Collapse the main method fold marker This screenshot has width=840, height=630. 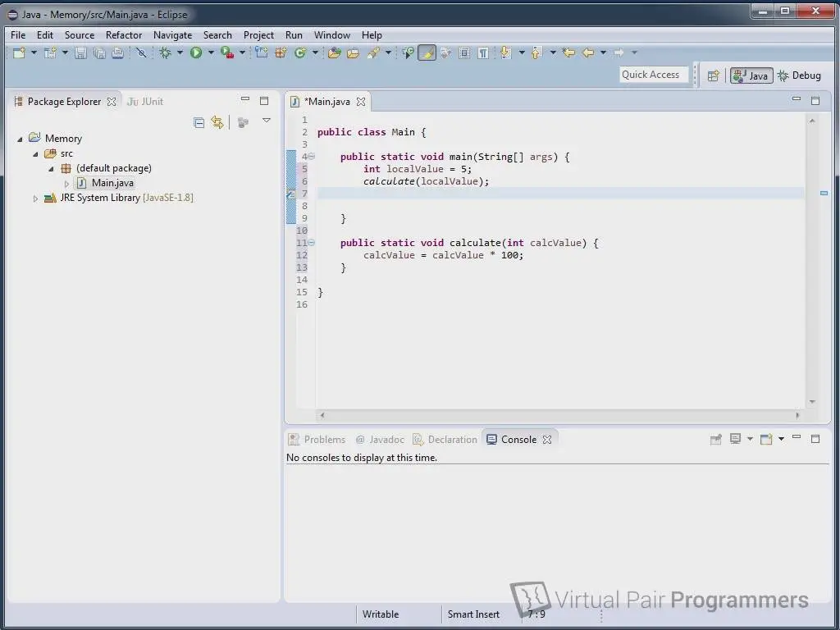(x=311, y=157)
